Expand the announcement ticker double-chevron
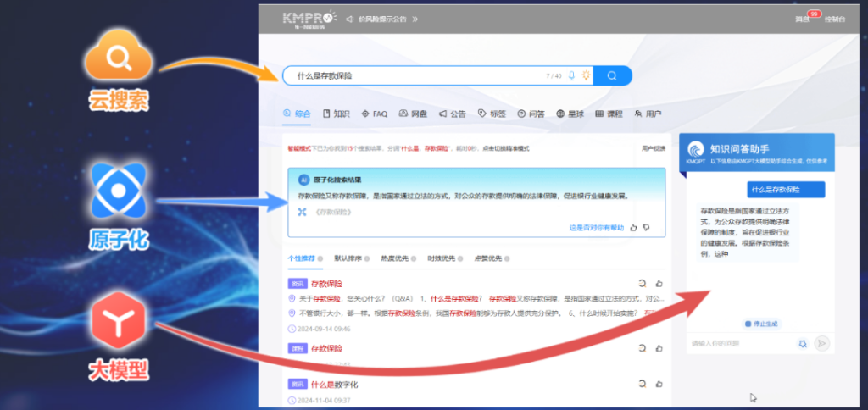868x410 pixels. [x=415, y=18]
